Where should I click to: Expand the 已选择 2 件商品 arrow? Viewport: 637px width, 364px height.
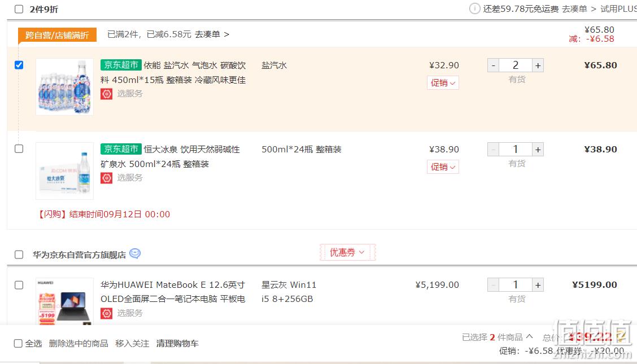coord(529,336)
